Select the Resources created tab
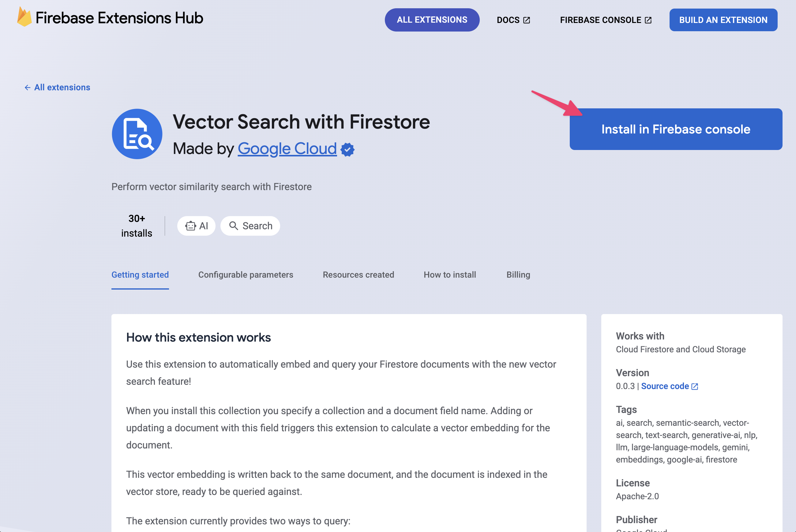 pos(358,274)
